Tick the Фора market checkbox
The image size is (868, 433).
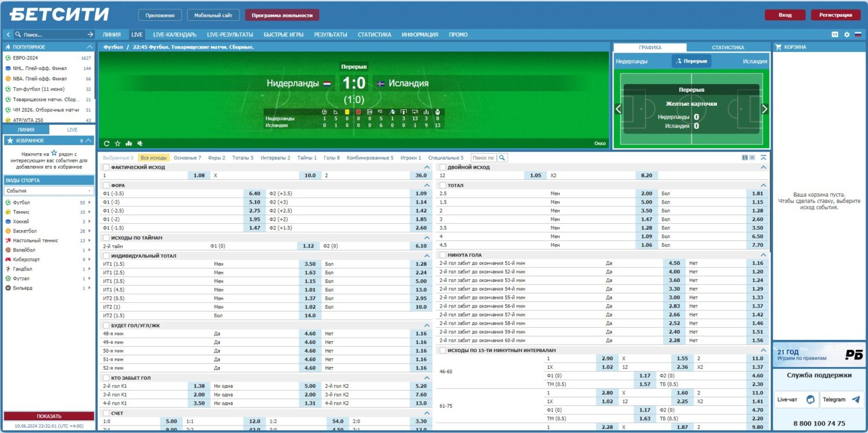[106, 185]
